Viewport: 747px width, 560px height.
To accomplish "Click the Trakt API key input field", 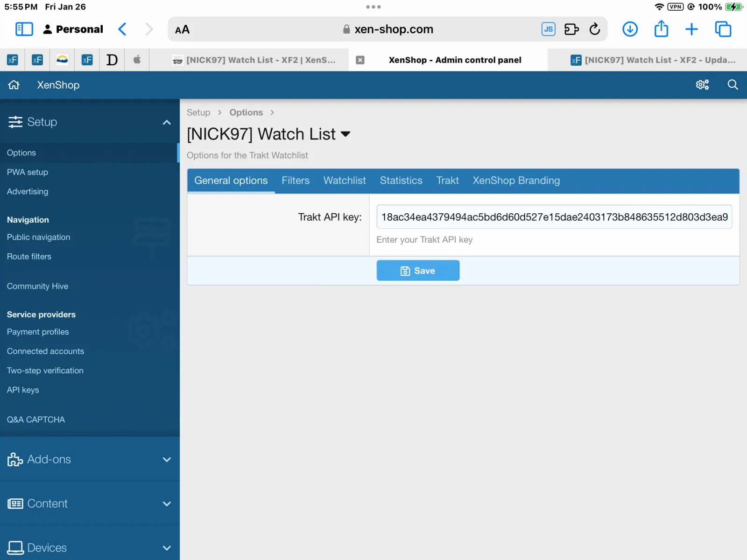I will (554, 217).
